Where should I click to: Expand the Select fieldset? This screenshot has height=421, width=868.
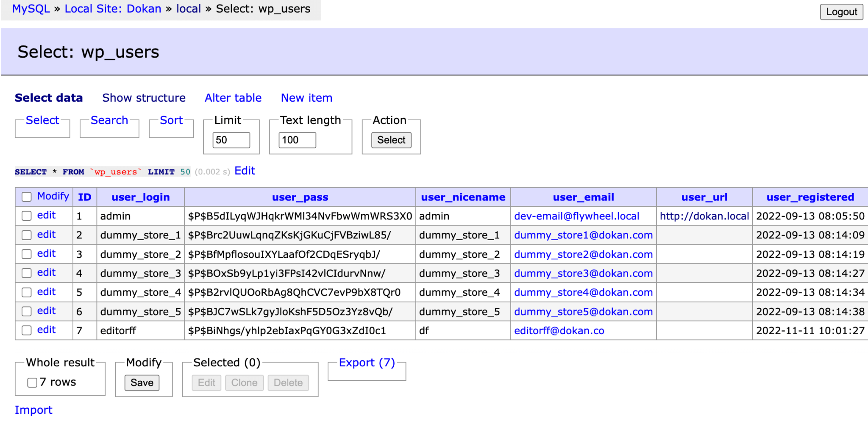[x=42, y=120]
